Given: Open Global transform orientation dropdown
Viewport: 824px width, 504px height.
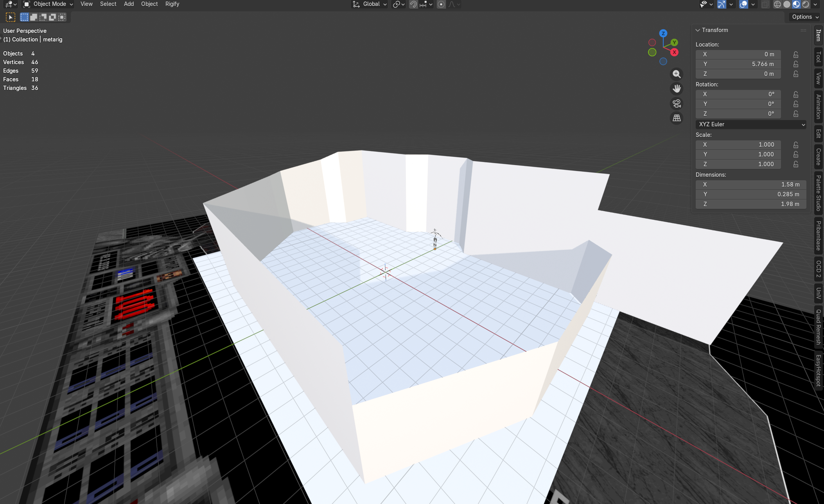Looking at the screenshot, I should pyautogui.click(x=370, y=4).
